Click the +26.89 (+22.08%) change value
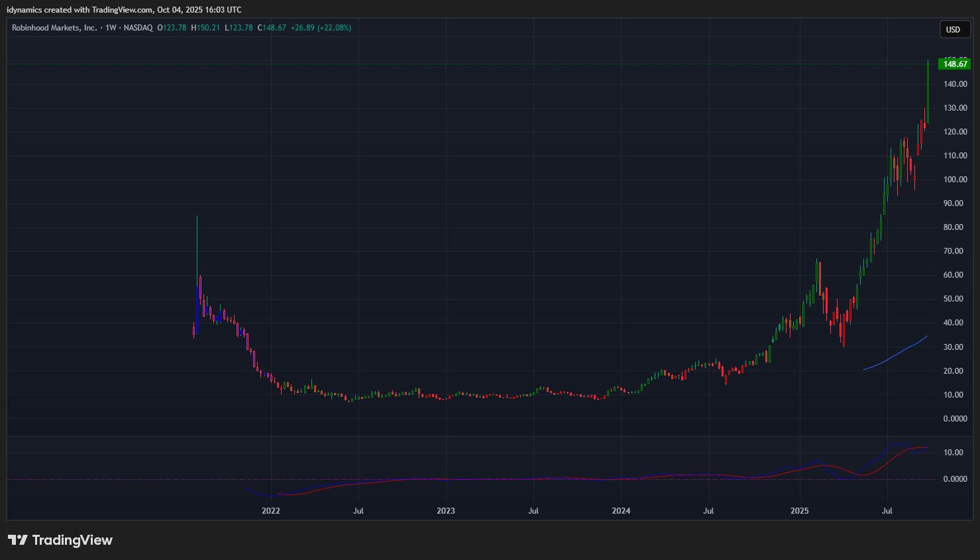Image resolution: width=980 pixels, height=560 pixels. (x=321, y=28)
